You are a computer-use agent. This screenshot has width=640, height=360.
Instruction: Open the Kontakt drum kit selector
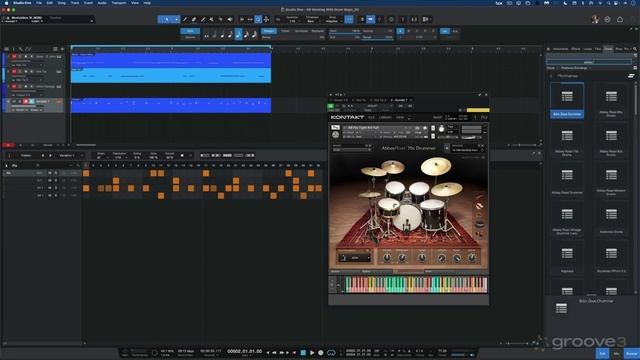354,258
